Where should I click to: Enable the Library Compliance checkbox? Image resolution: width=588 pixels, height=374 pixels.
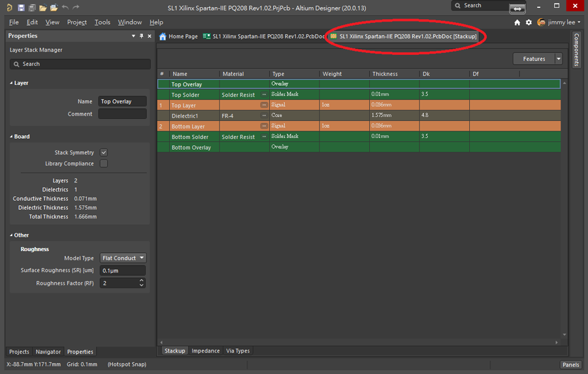[x=103, y=163]
